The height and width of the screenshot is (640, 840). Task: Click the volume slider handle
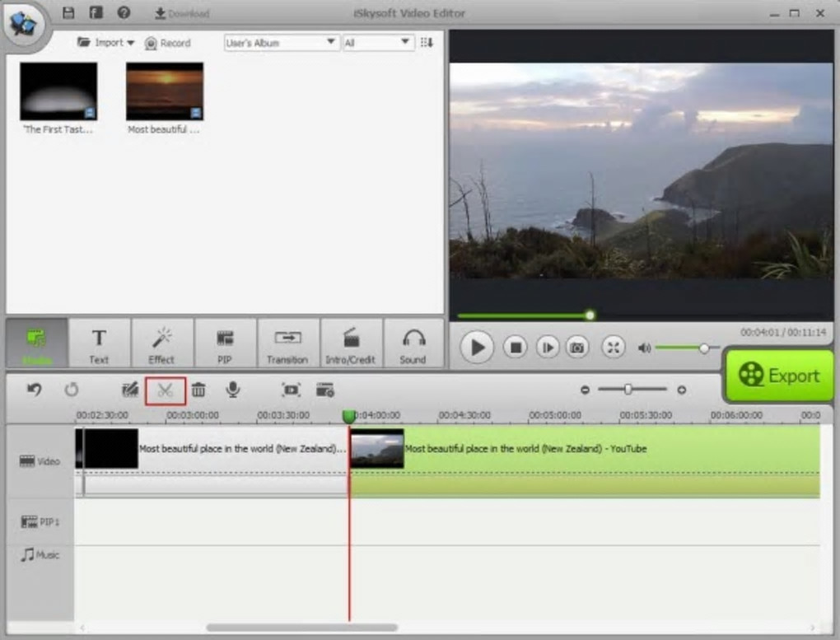[704, 348]
